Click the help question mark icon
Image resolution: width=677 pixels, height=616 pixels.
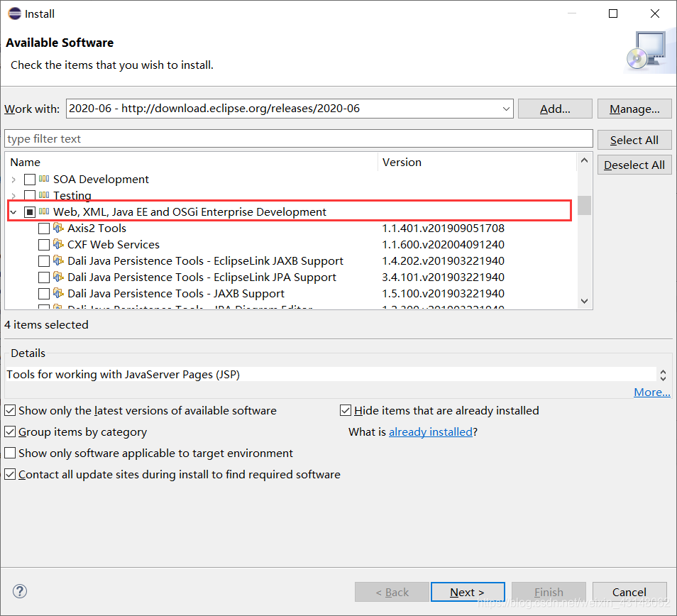pos(19,591)
